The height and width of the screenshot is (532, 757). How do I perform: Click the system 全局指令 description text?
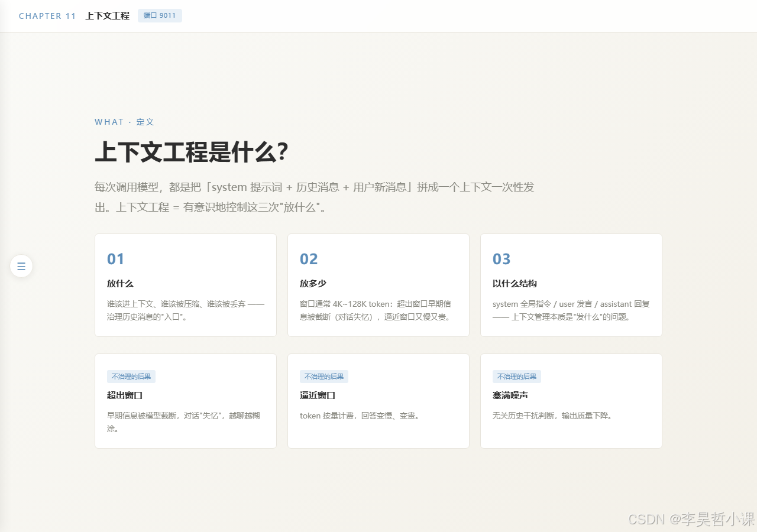point(571,310)
